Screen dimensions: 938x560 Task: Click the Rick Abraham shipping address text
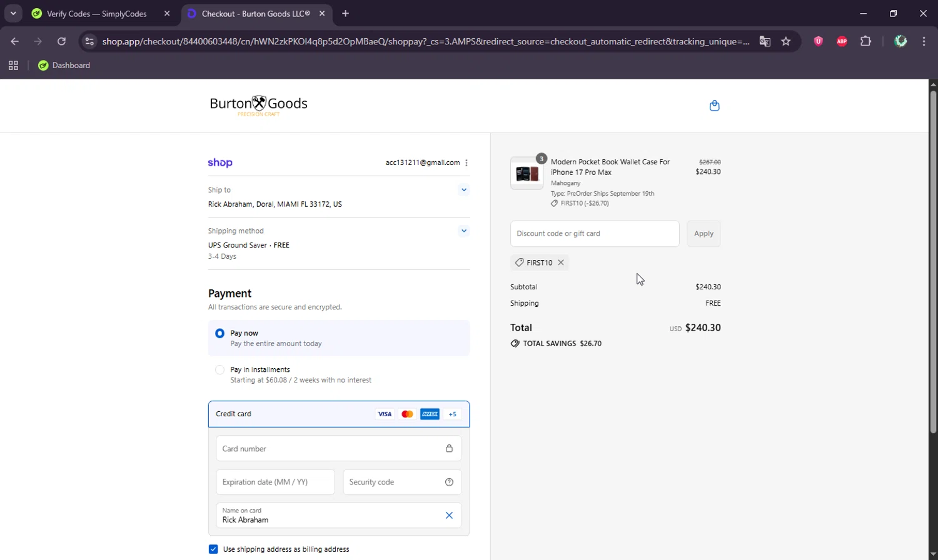(275, 204)
